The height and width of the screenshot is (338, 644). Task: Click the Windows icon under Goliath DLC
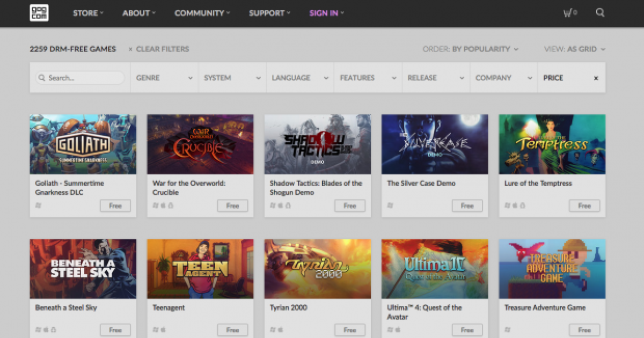click(39, 205)
